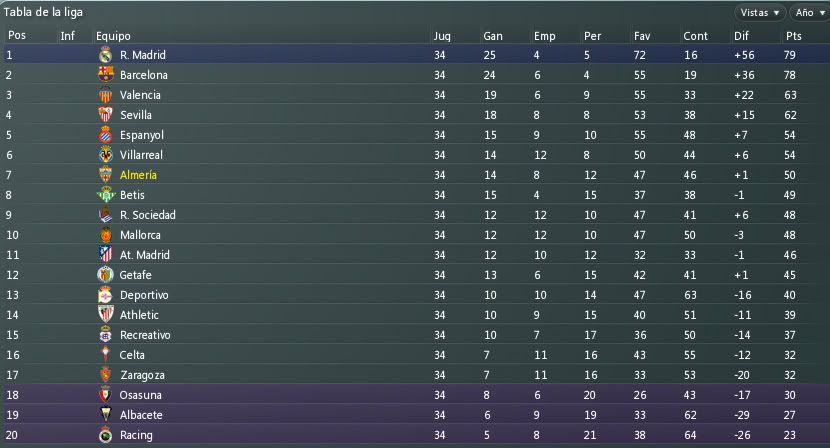This screenshot has width=830, height=448.
Task: Click the Athletic club crest
Action: click(x=105, y=315)
